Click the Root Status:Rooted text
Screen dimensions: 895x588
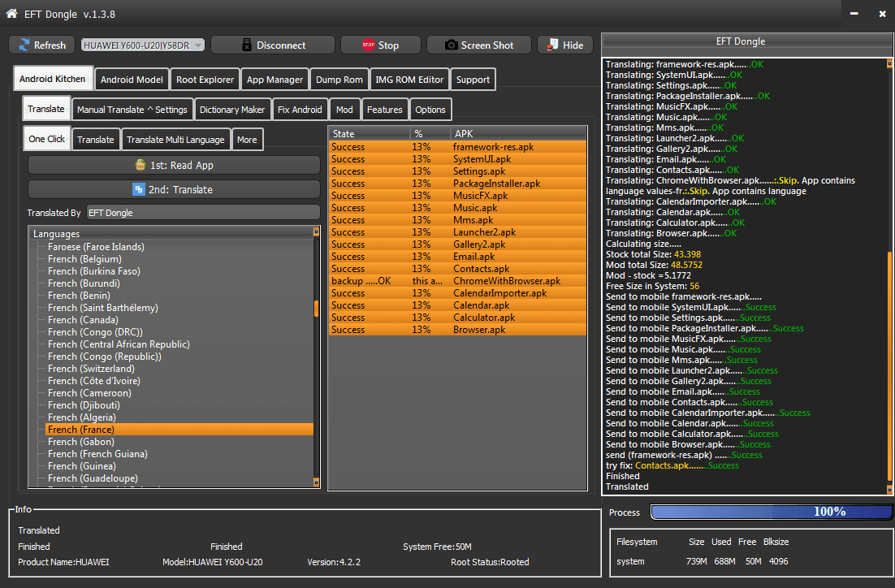point(490,562)
